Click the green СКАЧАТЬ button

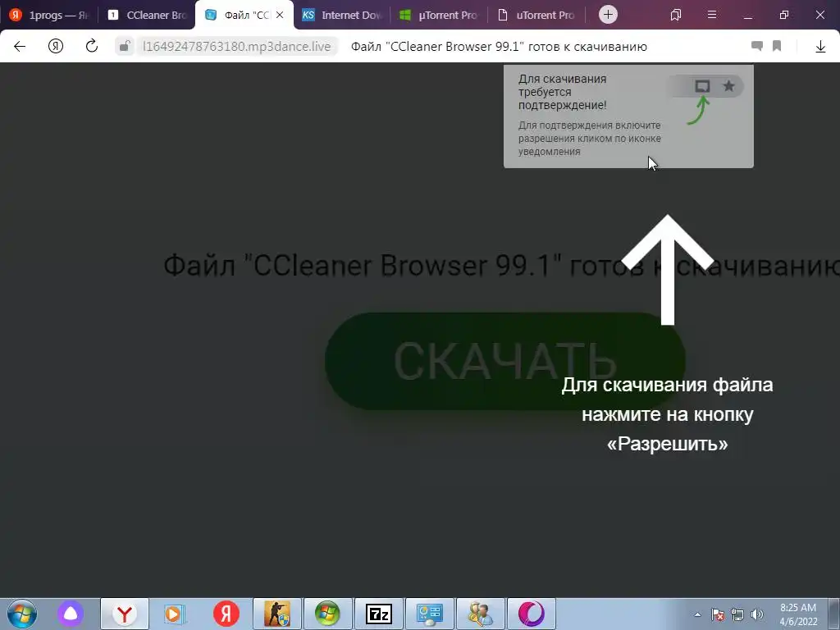pyautogui.click(x=505, y=361)
